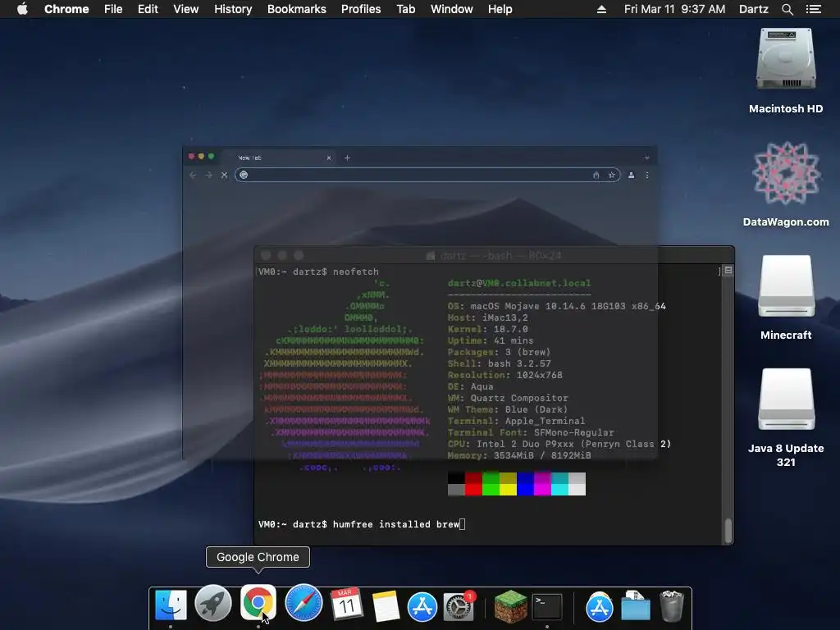Click Chrome forward arrow button
Image resolution: width=840 pixels, height=630 pixels.
(x=208, y=176)
